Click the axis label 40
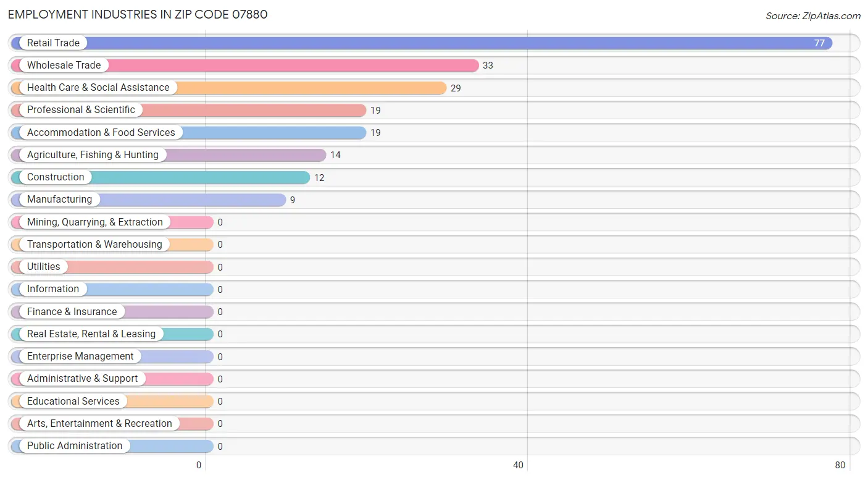The image size is (868, 480). coord(519,465)
